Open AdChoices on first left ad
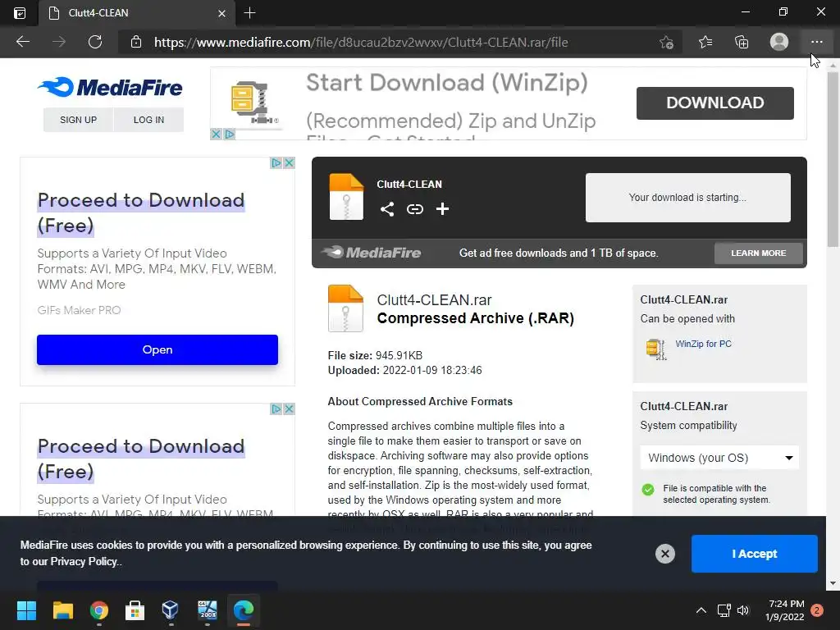Image resolution: width=840 pixels, height=630 pixels. coord(276,163)
